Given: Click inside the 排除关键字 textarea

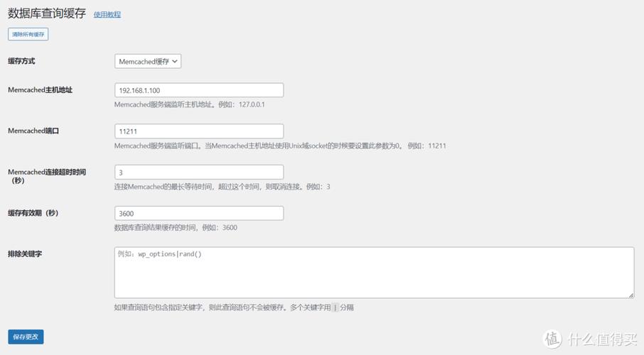Looking at the screenshot, I should click(x=374, y=273).
